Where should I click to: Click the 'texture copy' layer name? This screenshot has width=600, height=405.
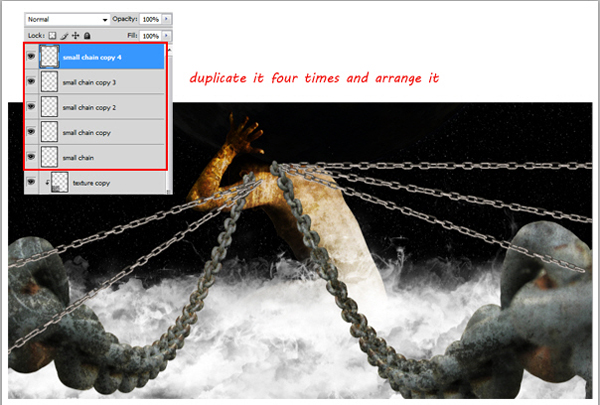click(x=91, y=183)
